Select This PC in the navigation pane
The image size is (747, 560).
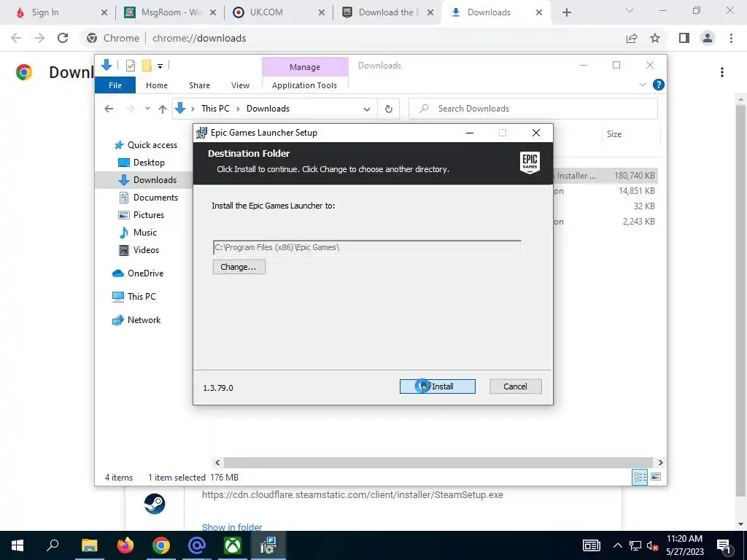point(134,297)
